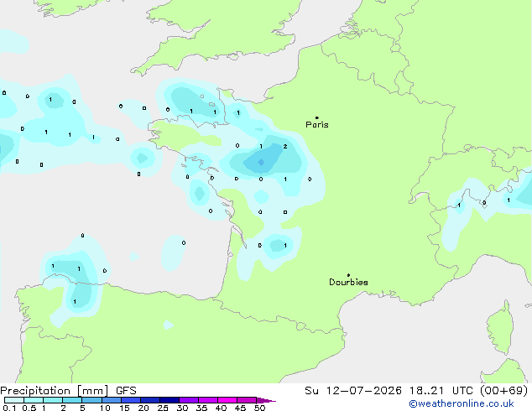
Task: Pick the 25–30 mm legend swatch
Action: pos(170,400)
